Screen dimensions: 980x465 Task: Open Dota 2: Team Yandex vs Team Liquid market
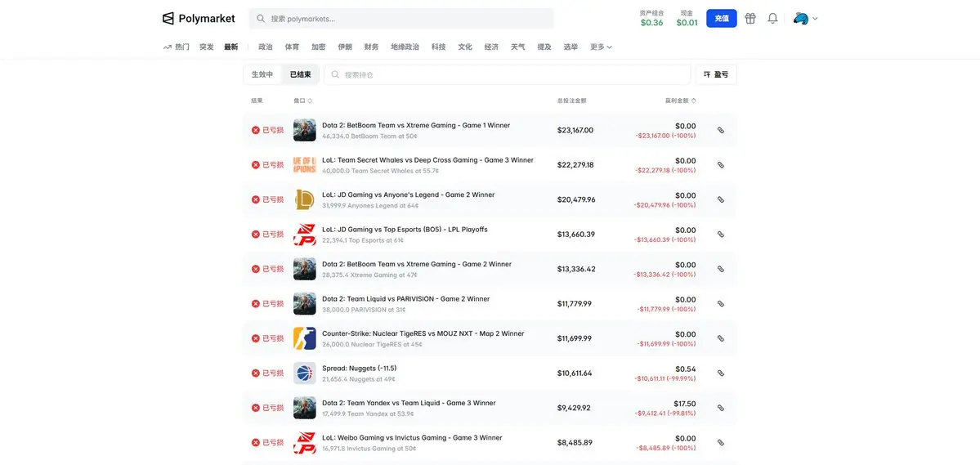(409, 403)
